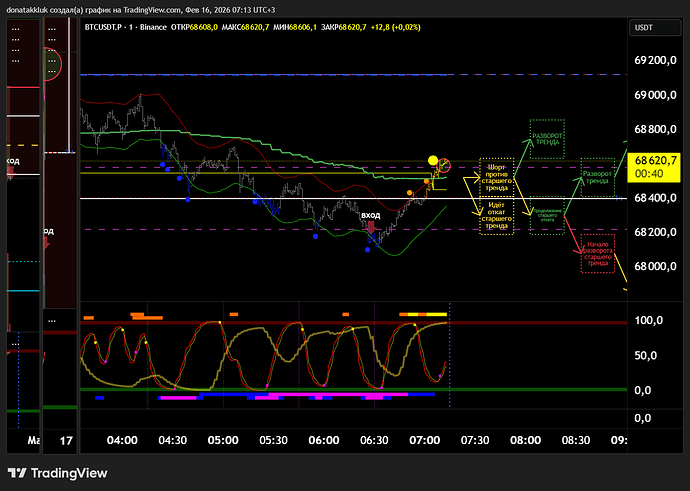Viewport: 690px width, 491px height.
Task: Click the 07:30 label on time axis
Action: pos(475,440)
